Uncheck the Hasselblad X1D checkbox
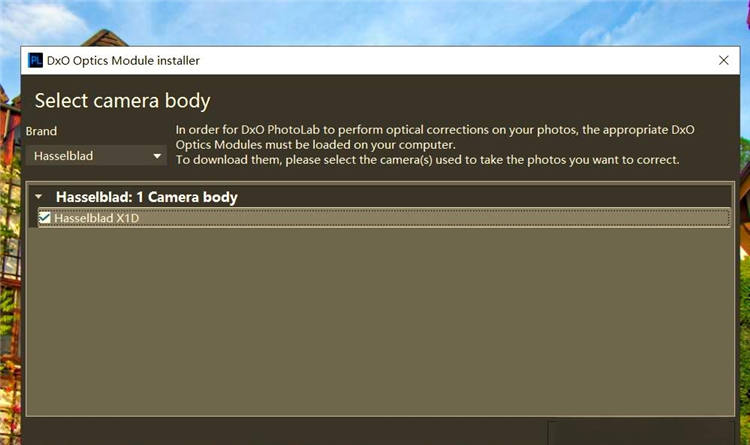This screenshot has width=750, height=445. [44, 218]
